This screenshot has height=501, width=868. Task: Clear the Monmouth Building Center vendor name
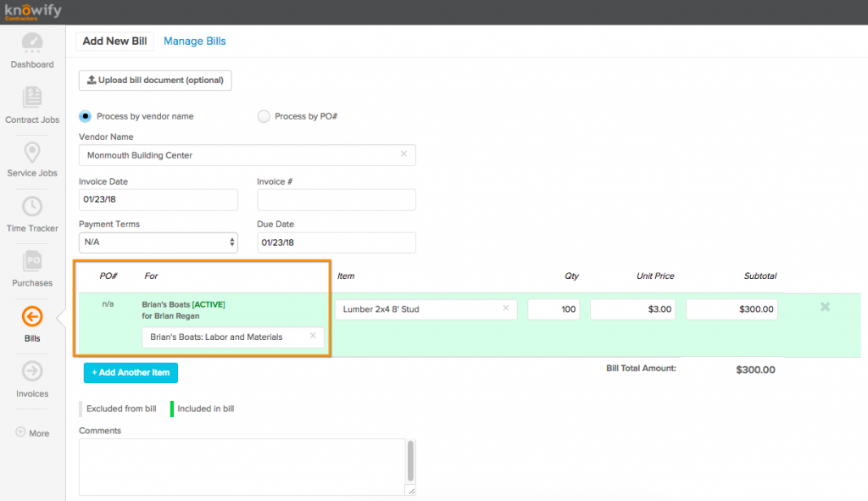tap(404, 155)
